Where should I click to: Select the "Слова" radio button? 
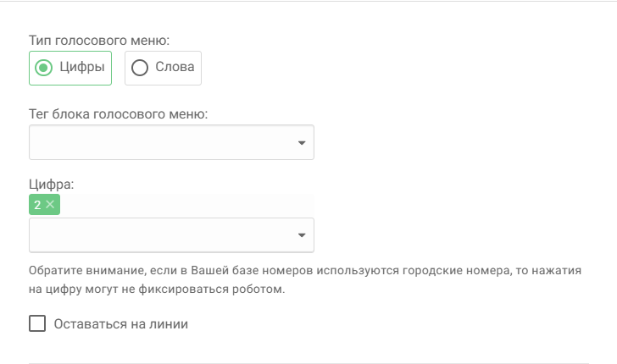coord(163,68)
